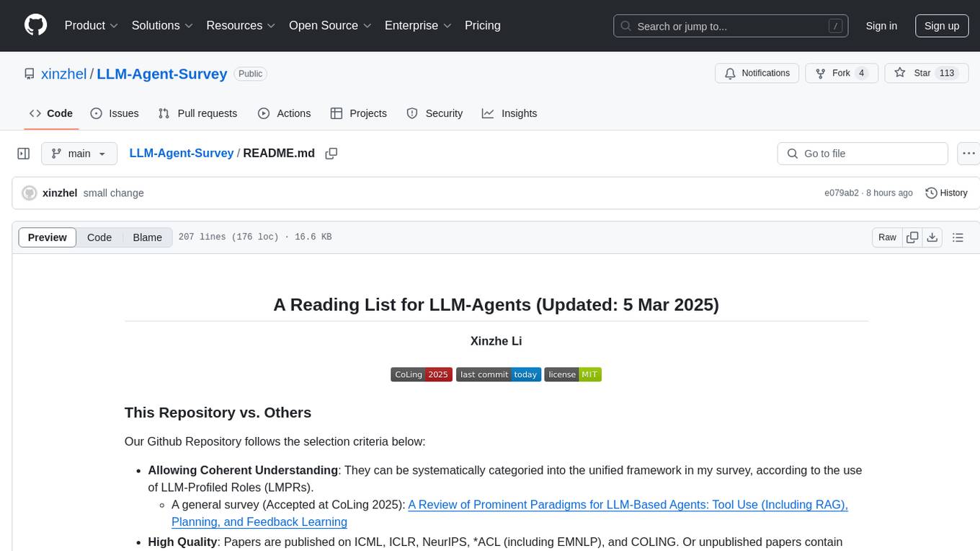
Task: Open the Pricing page
Action: (x=483, y=25)
